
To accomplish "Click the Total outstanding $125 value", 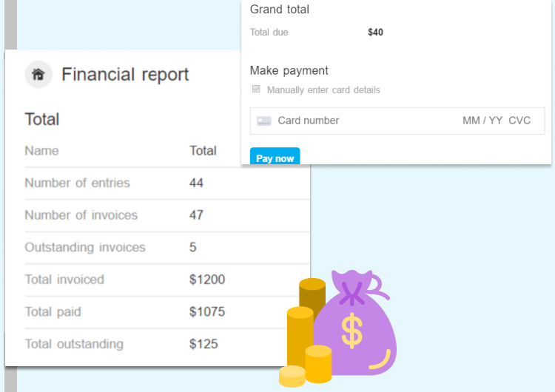I will pyautogui.click(x=203, y=344).
